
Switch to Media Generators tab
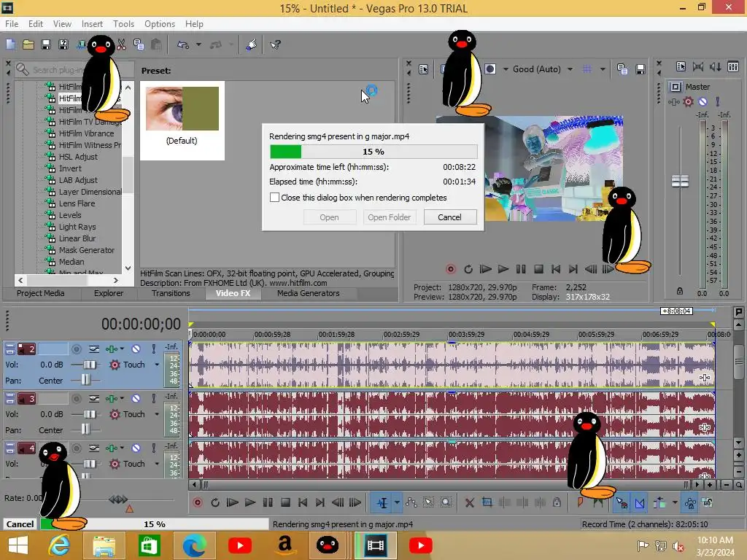[309, 293]
